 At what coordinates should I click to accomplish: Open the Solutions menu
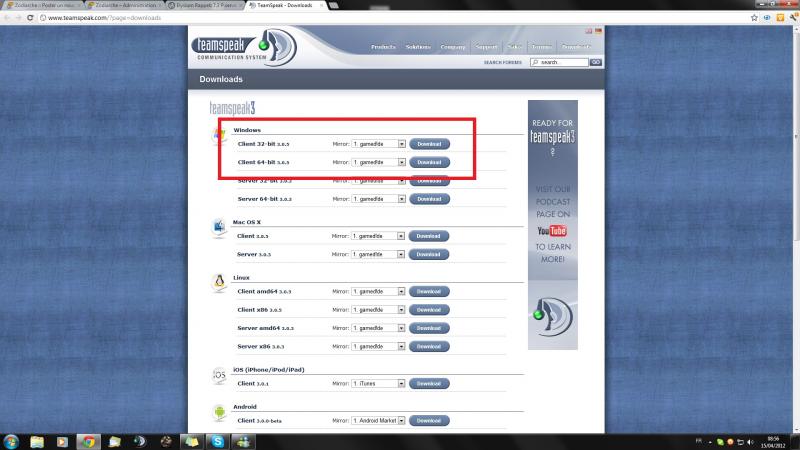point(418,47)
